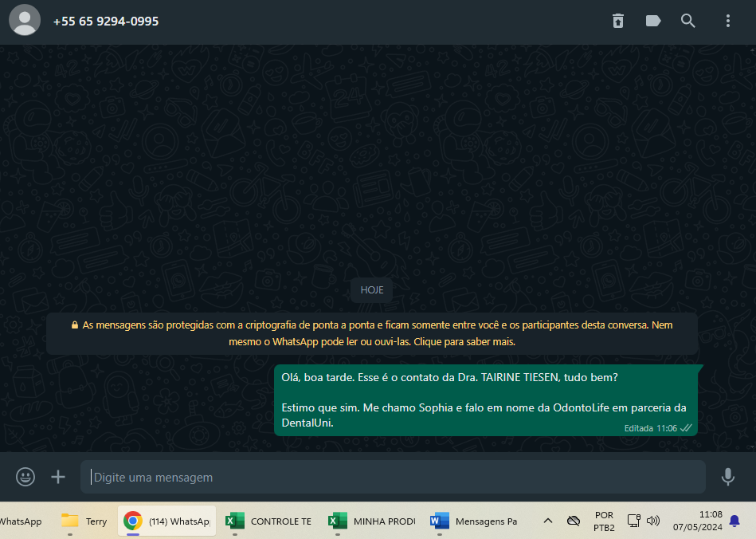Change the POR PTB2 keyboard language
The image size is (756, 539).
tap(604, 521)
